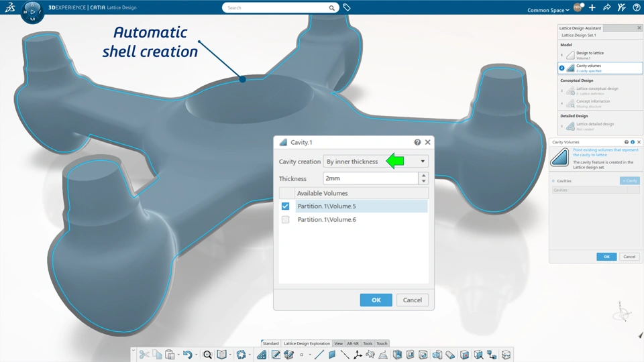Select the Cavity volumes step

(600, 68)
